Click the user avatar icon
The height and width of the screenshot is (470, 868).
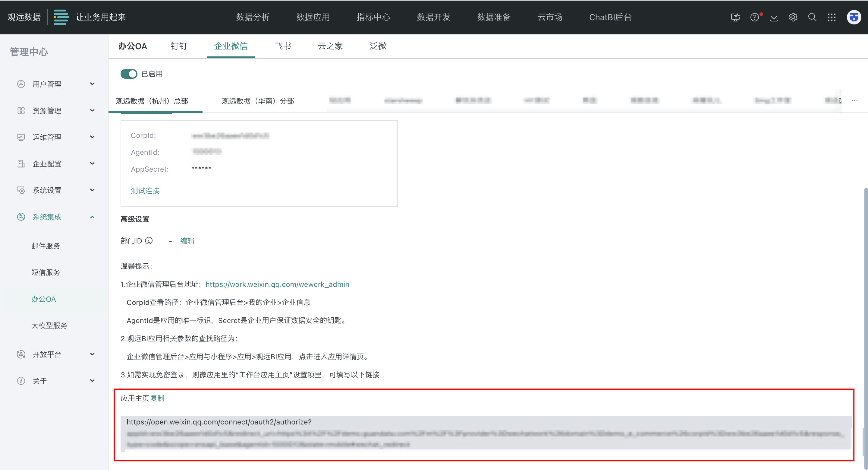[x=854, y=17]
